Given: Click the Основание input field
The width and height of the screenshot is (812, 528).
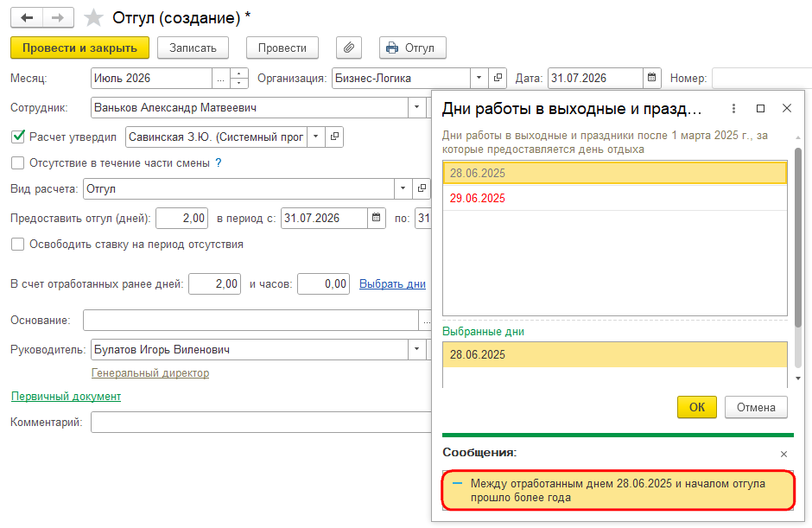Looking at the screenshot, I should click(x=251, y=321).
